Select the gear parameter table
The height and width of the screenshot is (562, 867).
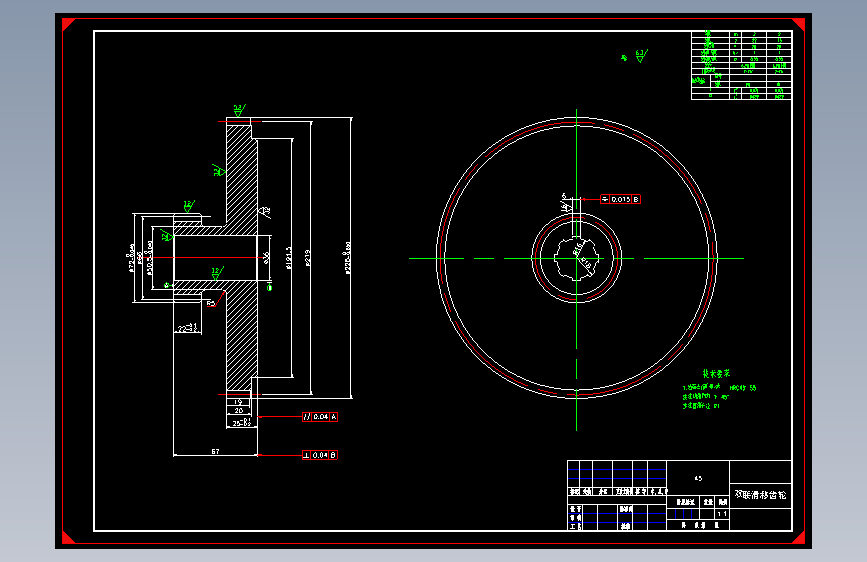click(741, 65)
